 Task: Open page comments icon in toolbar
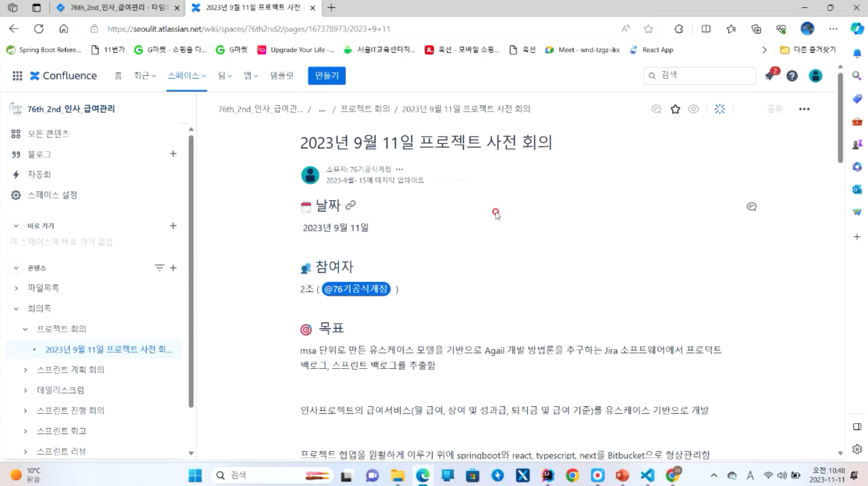656,109
